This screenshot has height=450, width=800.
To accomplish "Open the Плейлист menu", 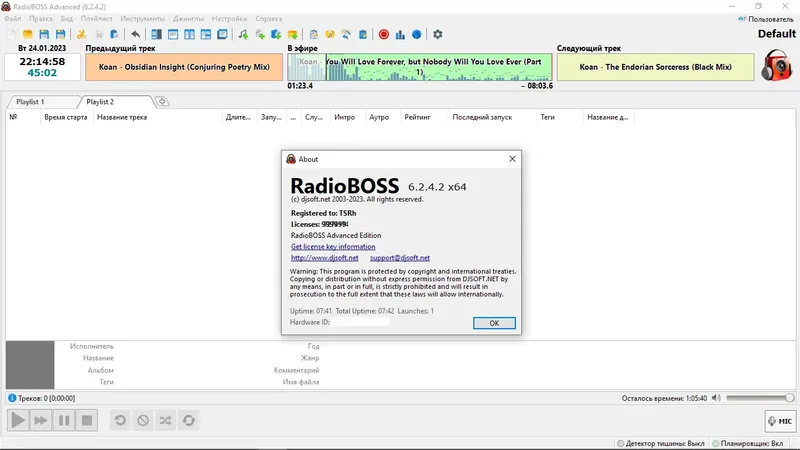I will pyautogui.click(x=96, y=19).
